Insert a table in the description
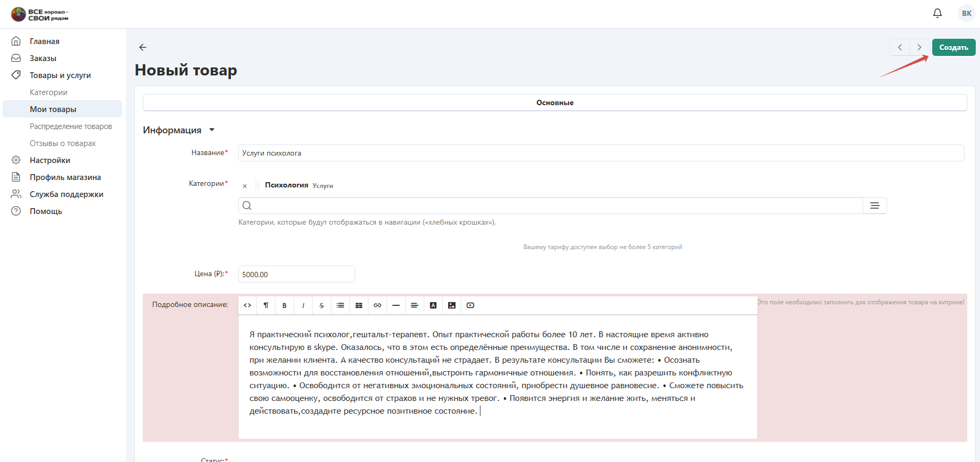 pyautogui.click(x=359, y=305)
